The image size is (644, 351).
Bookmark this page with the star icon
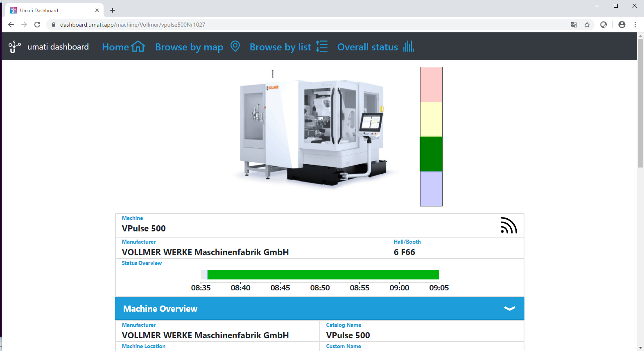pyautogui.click(x=587, y=25)
